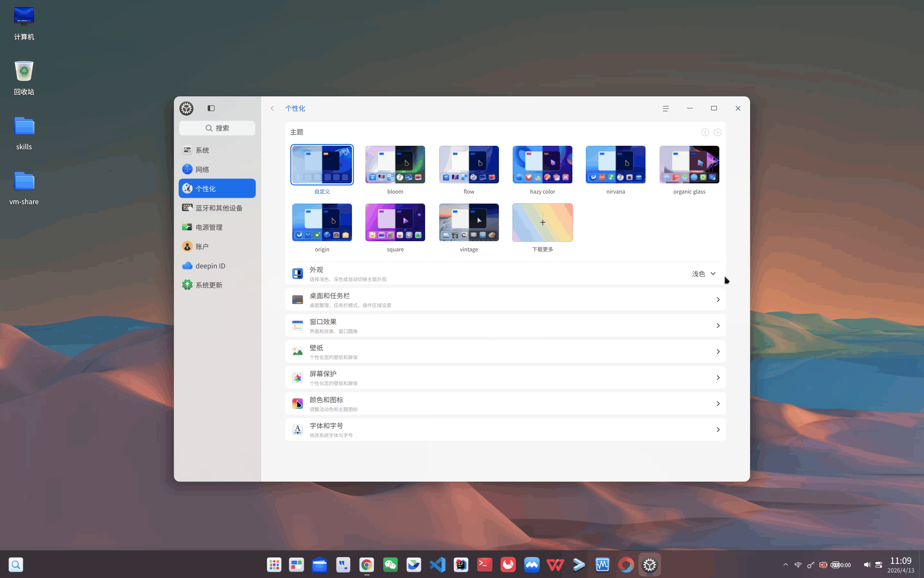Expand the appearance 浅色 dropdown

point(704,274)
